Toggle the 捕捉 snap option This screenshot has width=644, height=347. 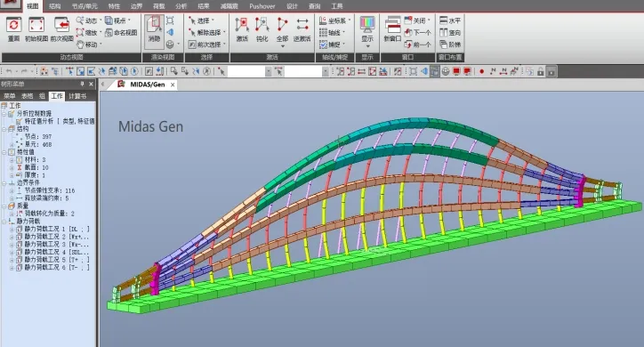pos(333,44)
